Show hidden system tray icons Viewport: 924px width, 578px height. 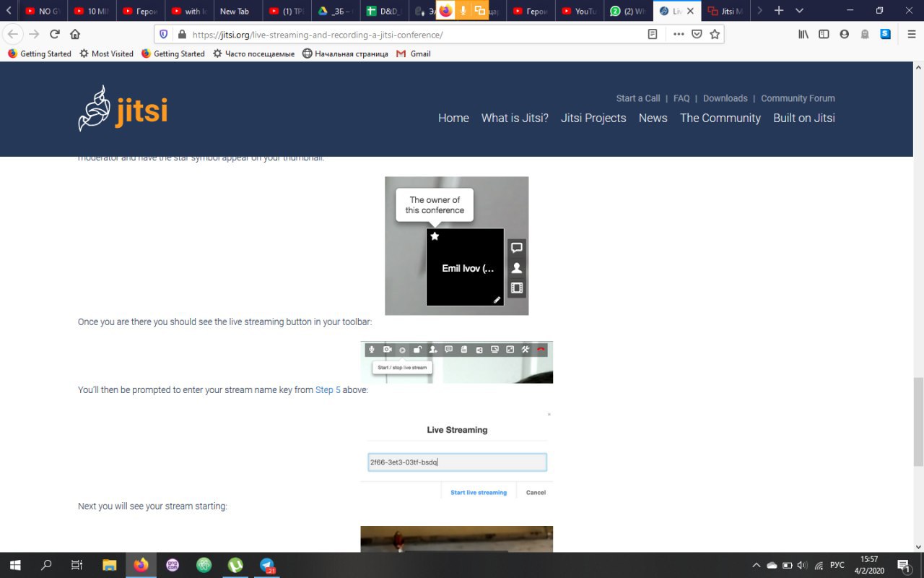coord(756,565)
